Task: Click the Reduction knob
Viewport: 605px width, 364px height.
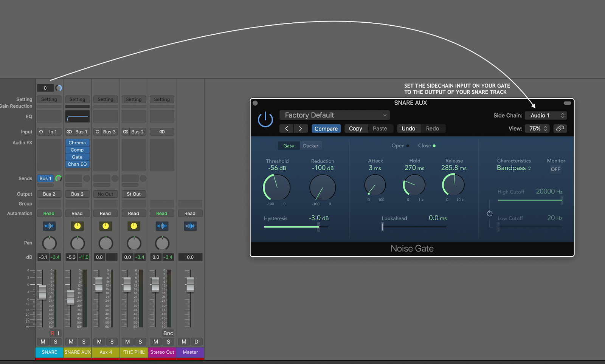Action: tap(323, 187)
